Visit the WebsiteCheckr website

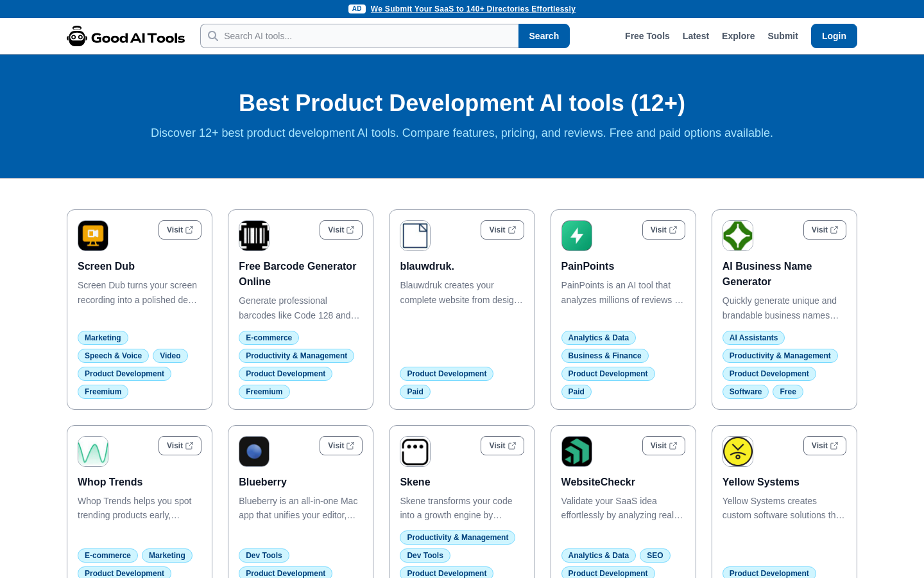coord(663,446)
